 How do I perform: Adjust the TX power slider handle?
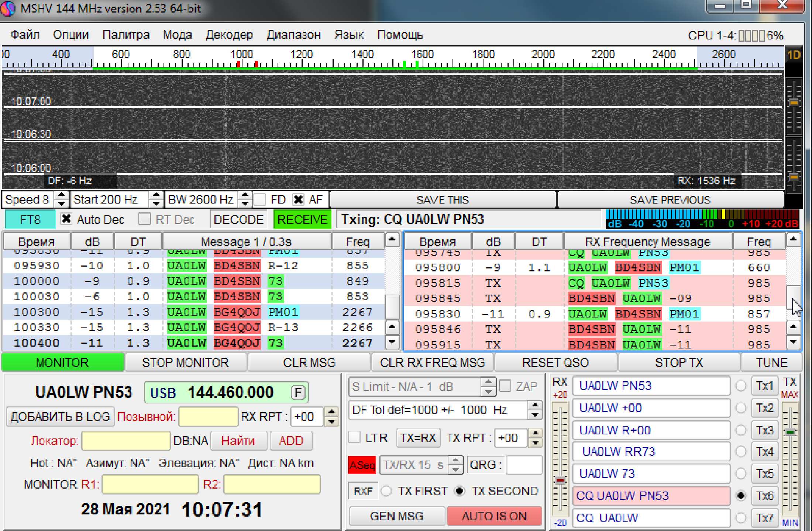click(x=790, y=431)
